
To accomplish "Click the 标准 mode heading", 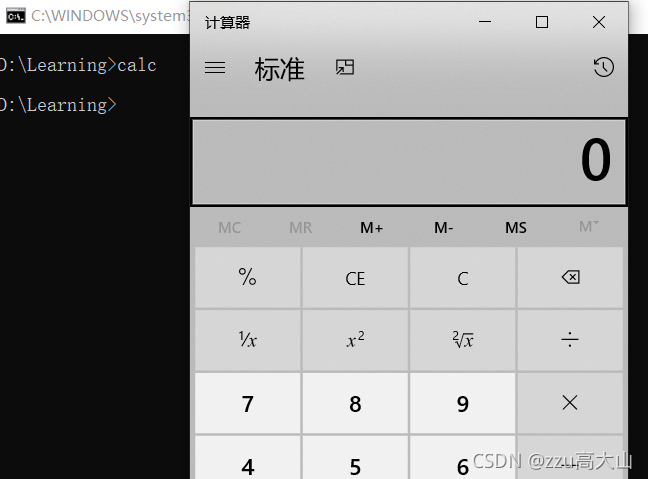I will (x=279, y=69).
